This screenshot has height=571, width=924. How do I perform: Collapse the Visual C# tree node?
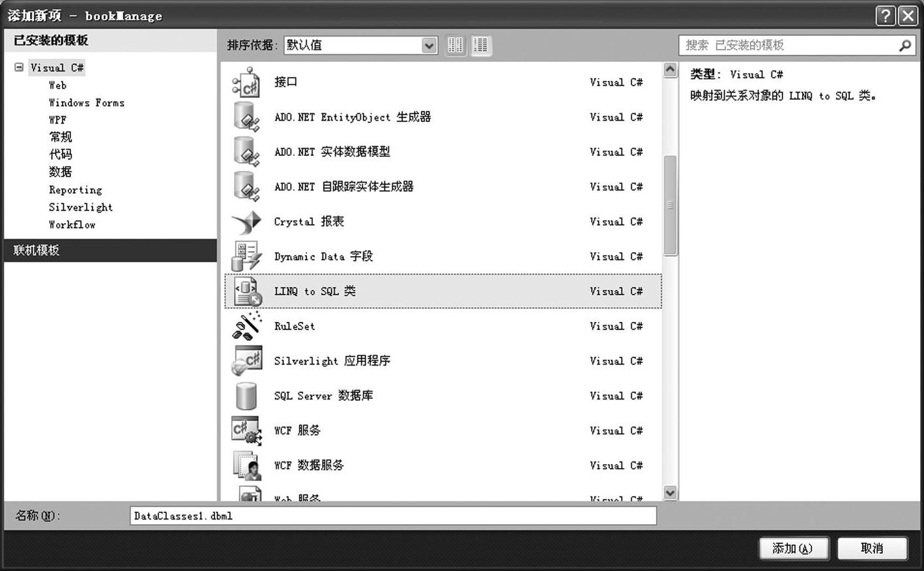[19, 67]
